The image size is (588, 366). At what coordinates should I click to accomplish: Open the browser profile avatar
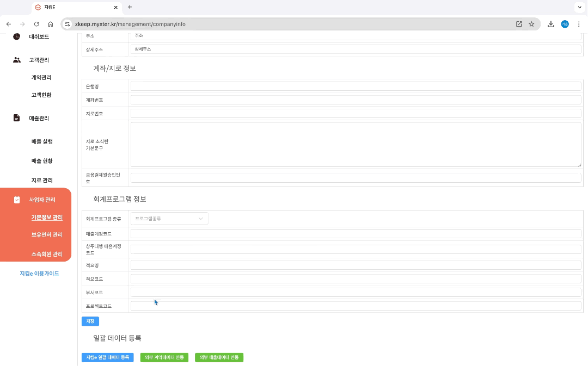click(565, 24)
